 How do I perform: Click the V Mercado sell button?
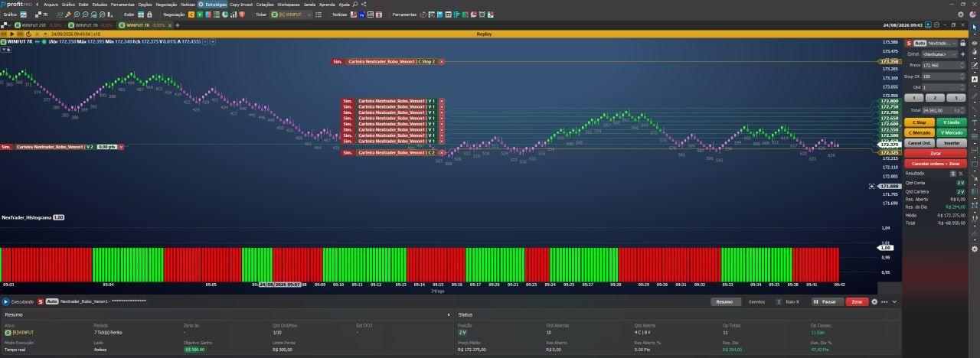pos(951,132)
